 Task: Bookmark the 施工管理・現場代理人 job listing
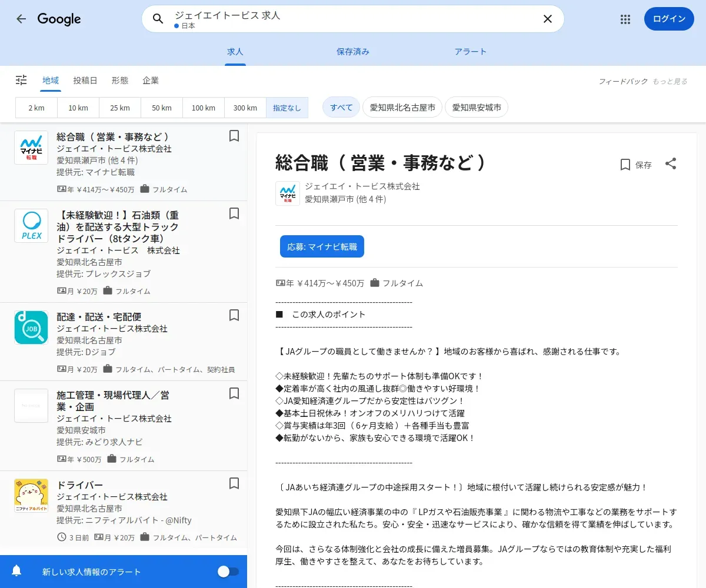tap(234, 393)
